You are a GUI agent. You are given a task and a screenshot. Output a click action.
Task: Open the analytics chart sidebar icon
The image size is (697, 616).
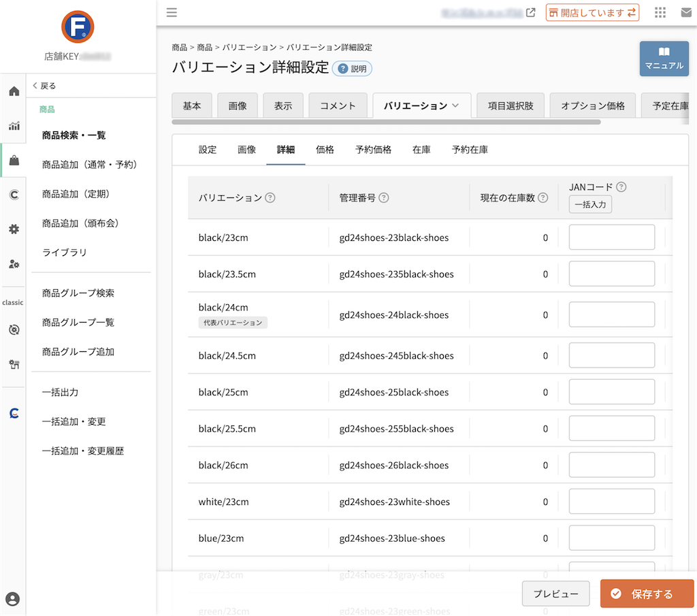pyautogui.click(x=14, y=126)
